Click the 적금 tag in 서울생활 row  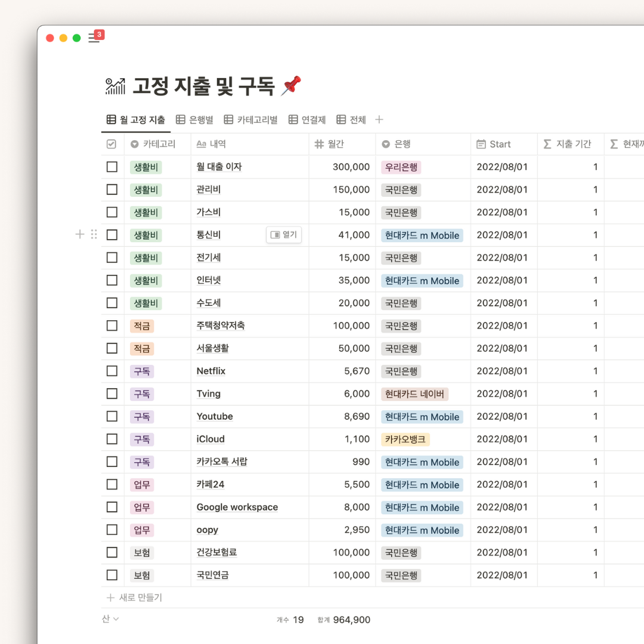(142, 349)
